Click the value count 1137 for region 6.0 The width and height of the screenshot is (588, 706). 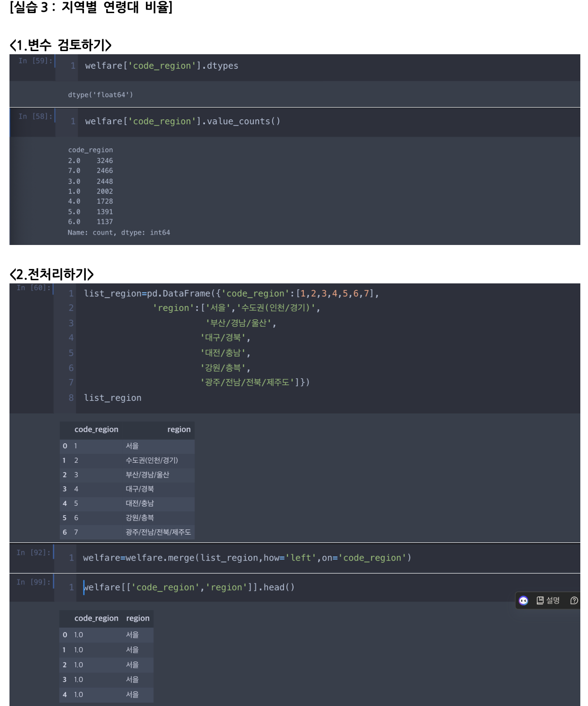point(105,221)
